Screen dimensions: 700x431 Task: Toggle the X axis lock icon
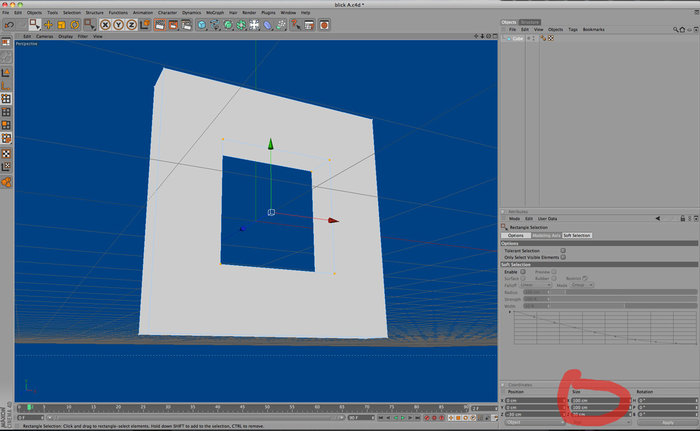click(x=105, y=25)
